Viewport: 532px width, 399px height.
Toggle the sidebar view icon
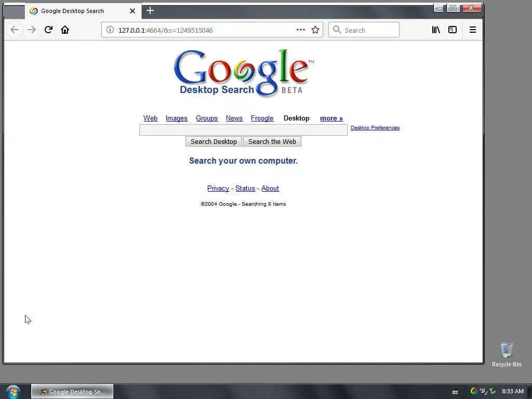[x=453, y=30]
